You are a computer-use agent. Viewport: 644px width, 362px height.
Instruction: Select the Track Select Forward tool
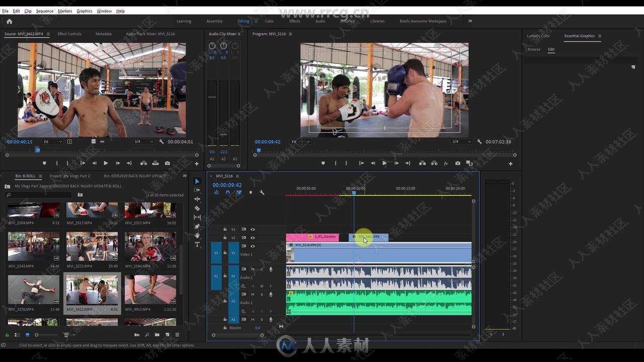[x=197, y=190]
